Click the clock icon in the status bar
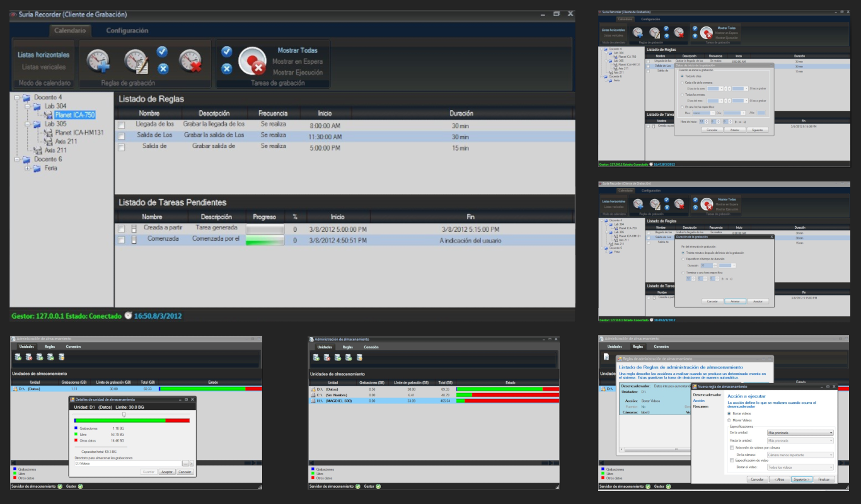The image size is (861, 504). click(128, 316)
